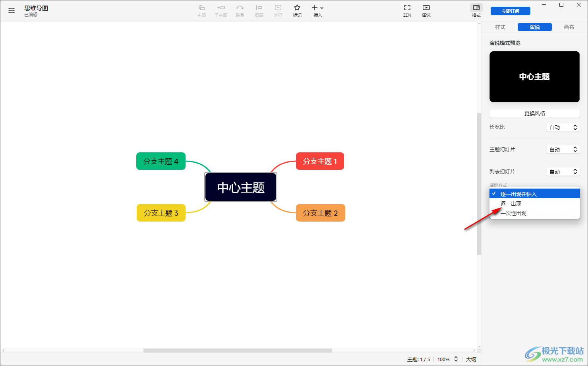Click the Relationship (联系) tool

tap(240, 11)
